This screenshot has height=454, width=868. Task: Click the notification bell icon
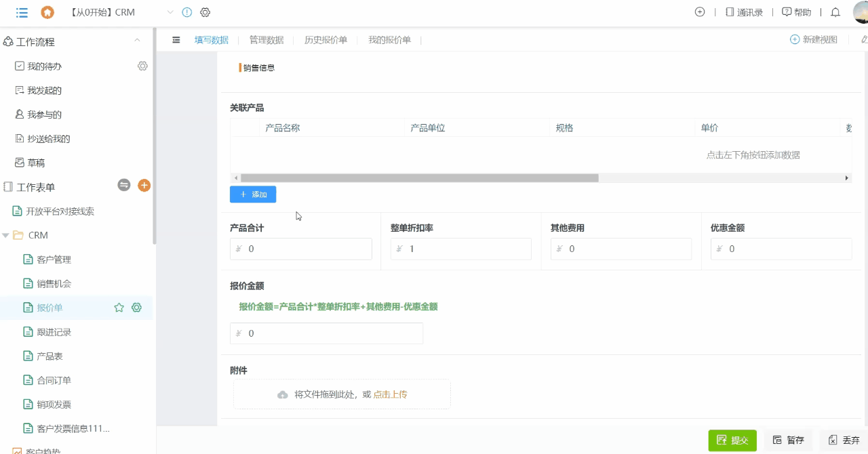click(x=835, y=12)
